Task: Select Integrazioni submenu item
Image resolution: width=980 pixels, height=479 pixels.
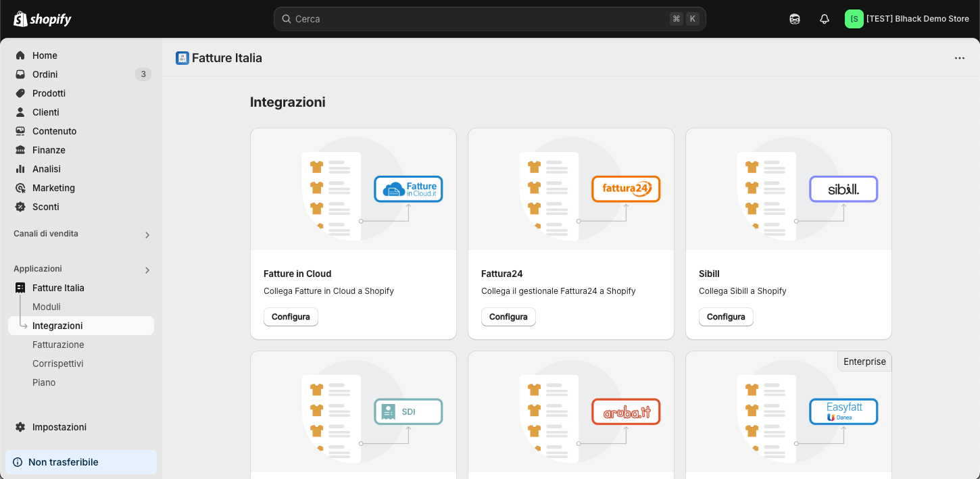Action: pos(81,326)
